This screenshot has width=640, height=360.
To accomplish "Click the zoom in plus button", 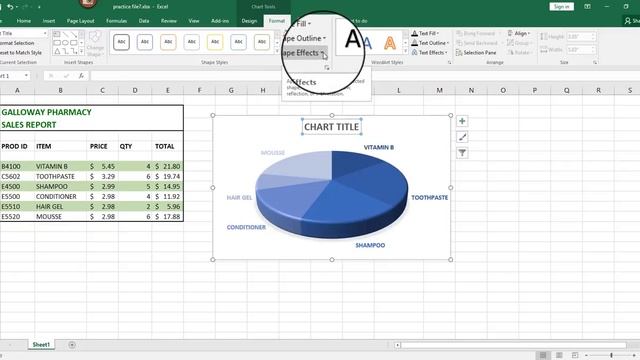I will pos(634,356).
